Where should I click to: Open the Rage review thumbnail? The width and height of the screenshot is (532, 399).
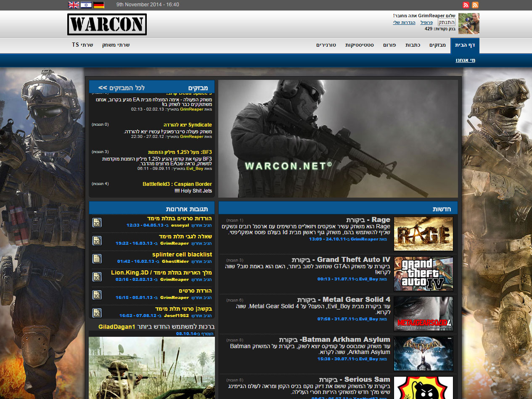pyautogui.click(x=423, y=234)
